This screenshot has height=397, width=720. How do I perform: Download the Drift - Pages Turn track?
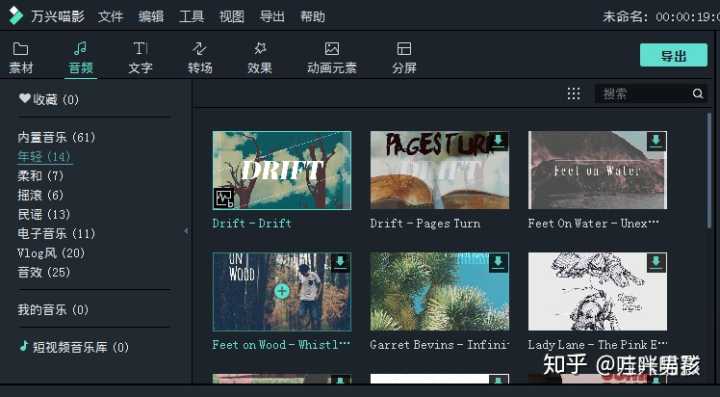tap(498, 141)
